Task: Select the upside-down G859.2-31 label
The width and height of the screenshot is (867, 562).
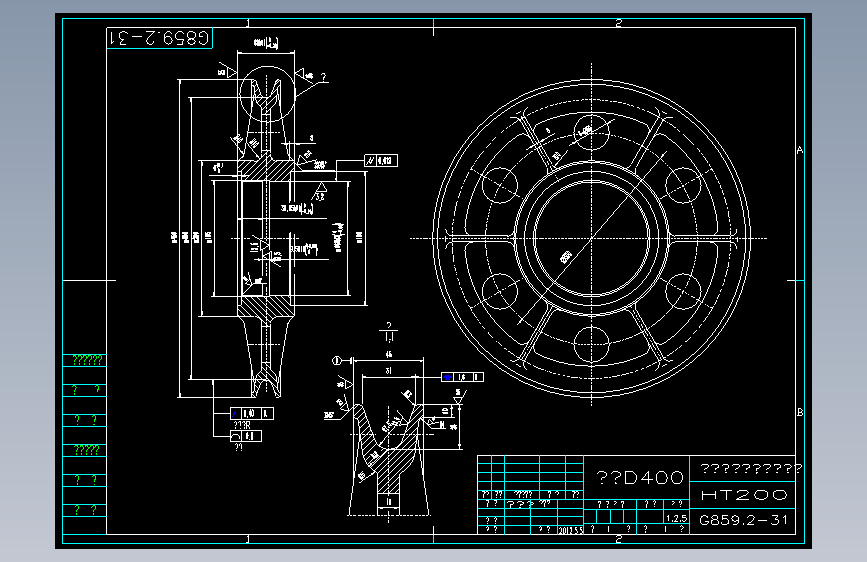Action: (x=160, y=38)
